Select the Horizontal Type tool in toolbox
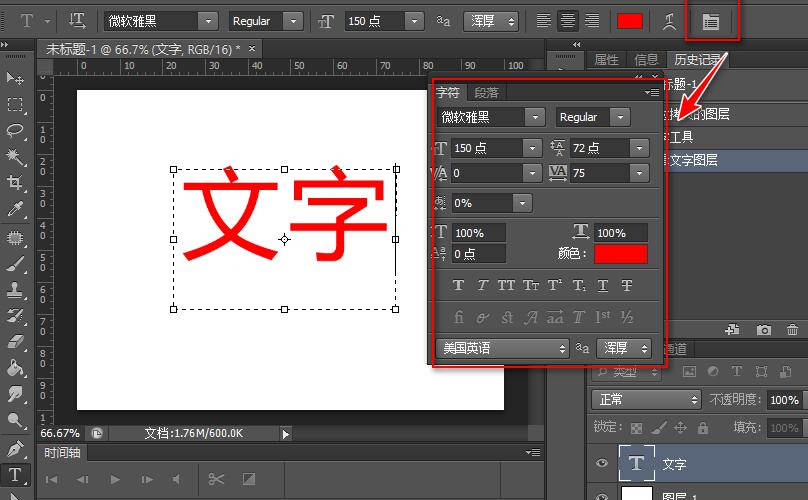This screenshot has height=500, width=808. pos(15,475)
